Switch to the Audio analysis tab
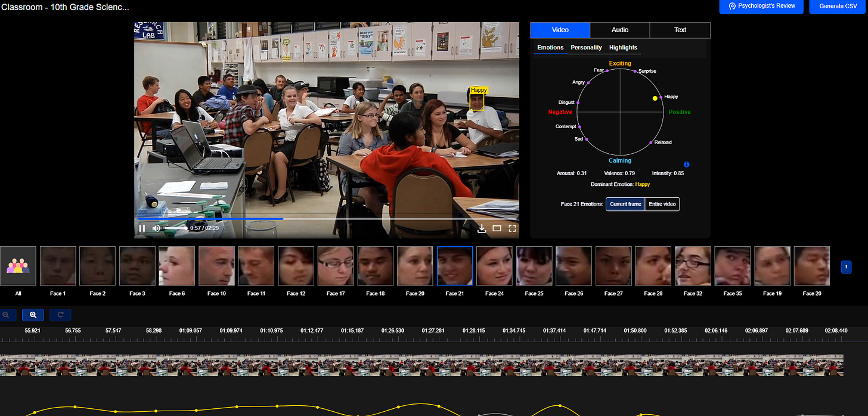 click(620, 30)
